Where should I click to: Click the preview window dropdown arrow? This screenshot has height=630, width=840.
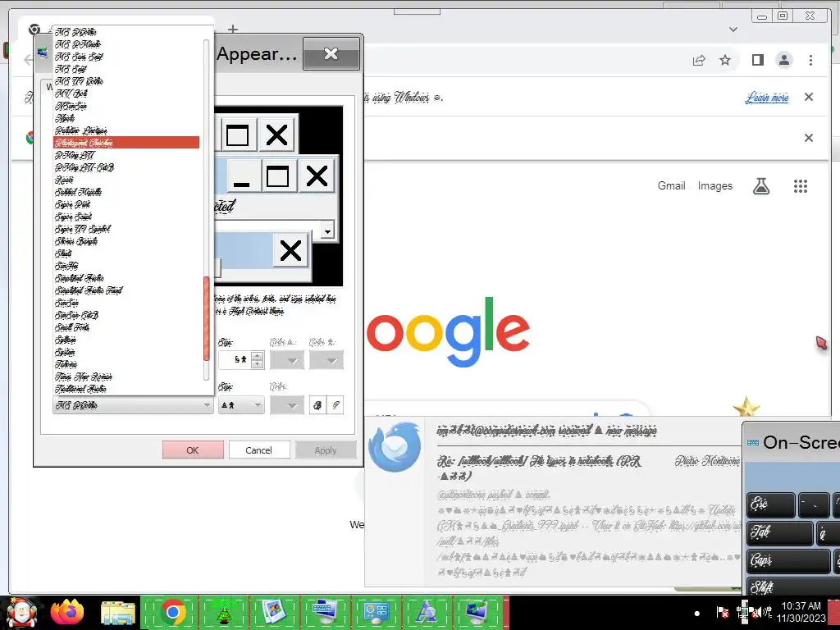click(326, 231)
